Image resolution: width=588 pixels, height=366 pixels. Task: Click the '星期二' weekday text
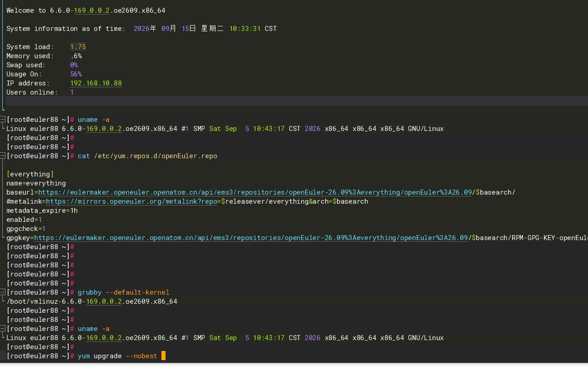pyautogui.click(x=212, y=29)
